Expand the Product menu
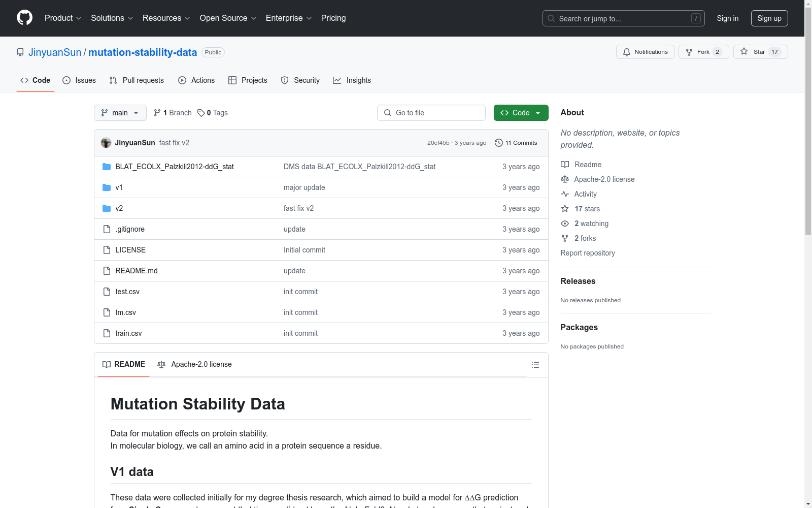Image resolution: width=812 pixels, height=508 pixels. pyautogui.click(x=63, y=18)
